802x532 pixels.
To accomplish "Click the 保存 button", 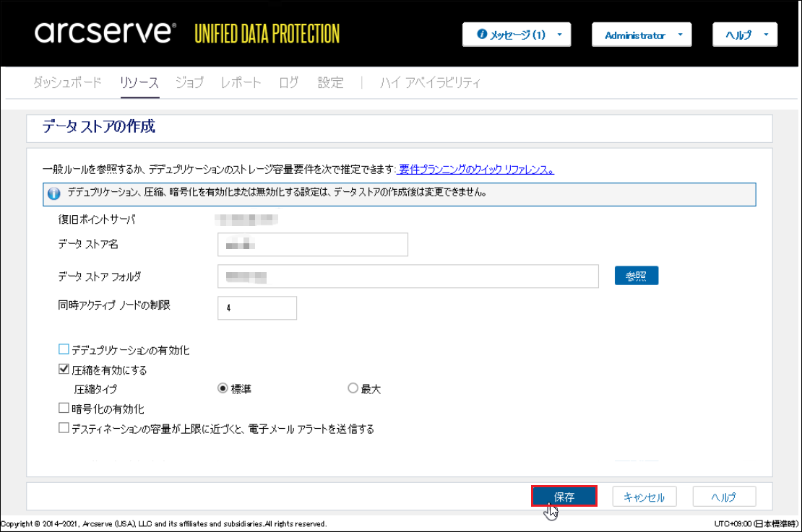I will [x=564, y=496].
